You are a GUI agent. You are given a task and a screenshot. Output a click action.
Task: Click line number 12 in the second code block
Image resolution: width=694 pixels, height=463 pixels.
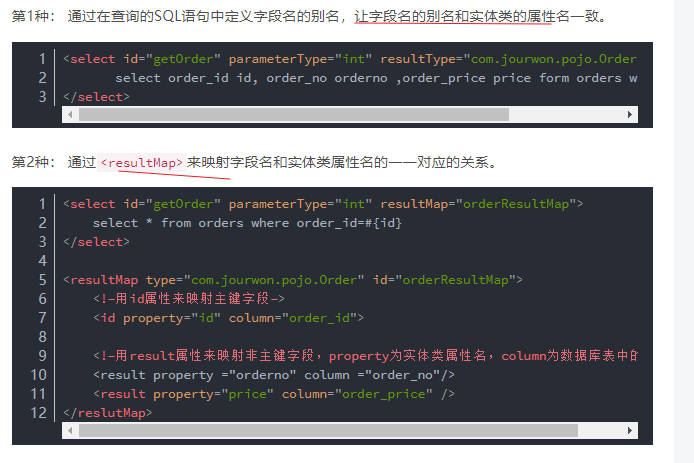coord(39,413)
